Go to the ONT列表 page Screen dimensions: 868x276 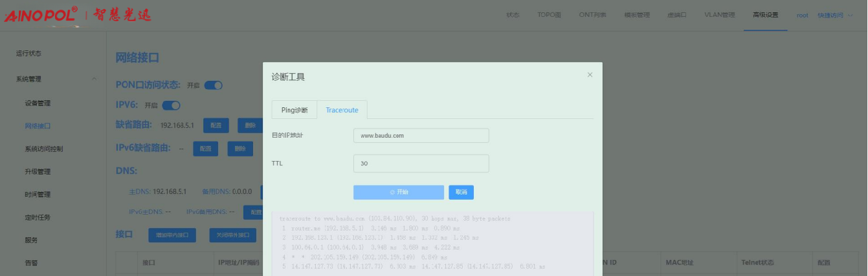(592, 15)
